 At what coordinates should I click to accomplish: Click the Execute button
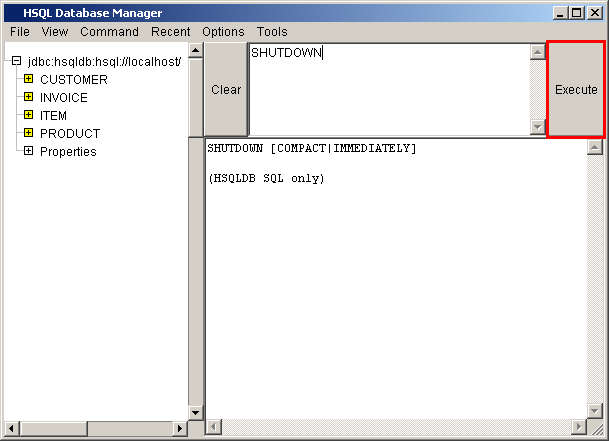[576, 89]
